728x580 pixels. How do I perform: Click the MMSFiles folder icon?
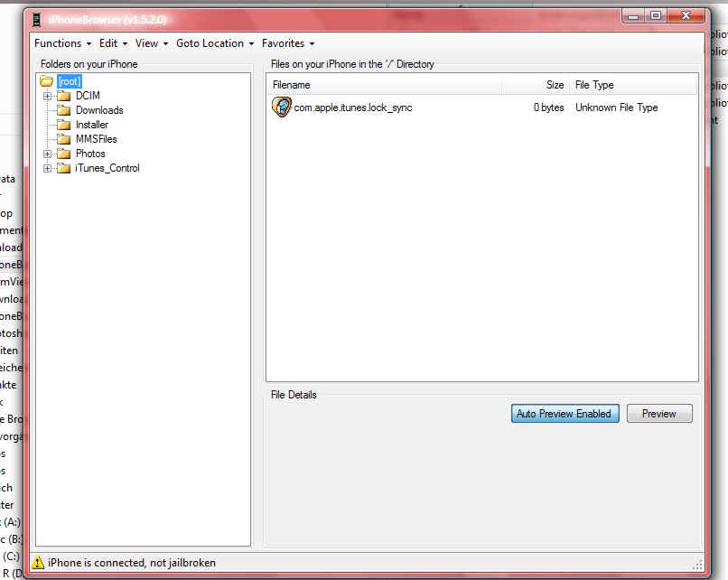63,139
